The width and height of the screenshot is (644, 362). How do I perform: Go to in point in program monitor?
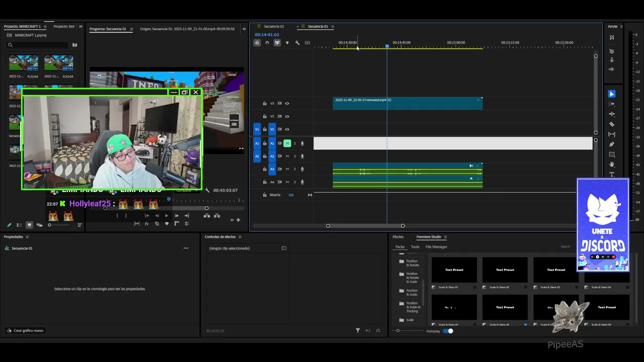147,216
